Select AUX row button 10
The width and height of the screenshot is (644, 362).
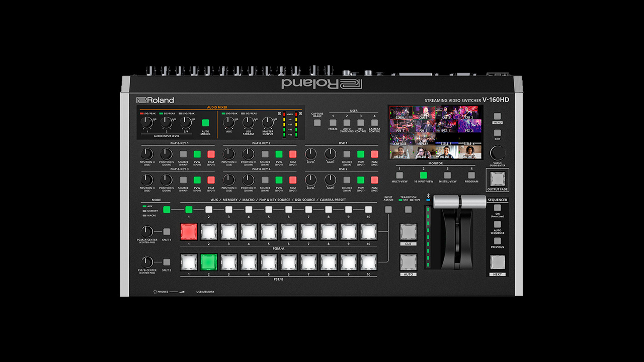pos(368,210)
